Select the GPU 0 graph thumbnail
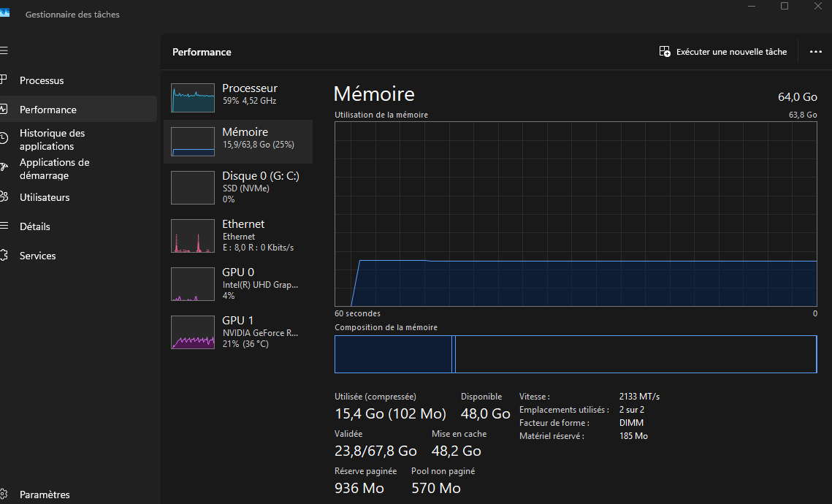This screenshot has height=504, width=832. pyautogui.click(x=193, y=284)
